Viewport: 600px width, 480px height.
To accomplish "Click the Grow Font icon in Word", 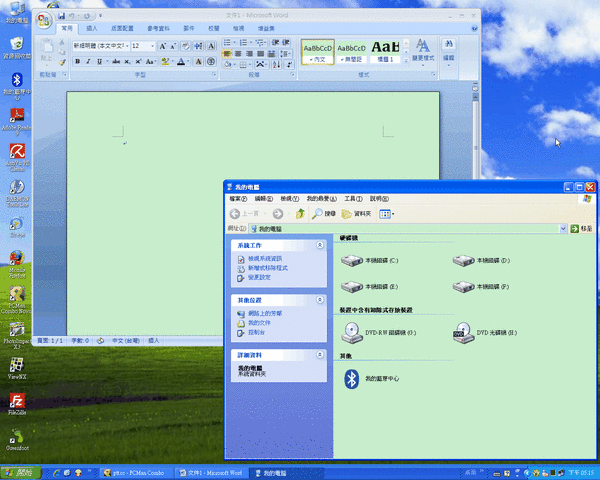I will pyautogui.click(x=162, y=46).
